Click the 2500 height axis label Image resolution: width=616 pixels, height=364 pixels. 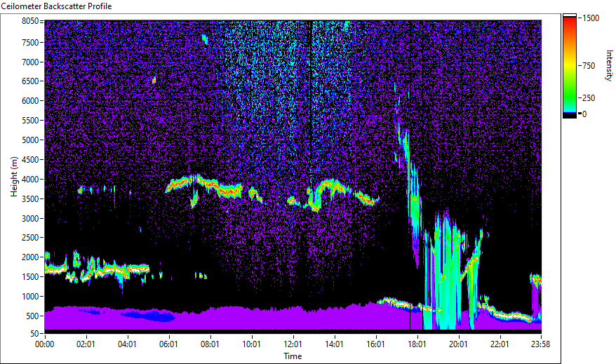click(x=30, y=238)
